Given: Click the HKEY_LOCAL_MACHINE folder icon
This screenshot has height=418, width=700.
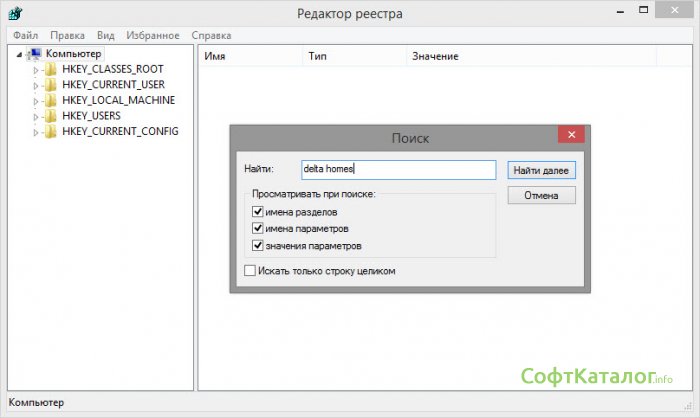Looking at the screenshot, I should click(51, 101).
